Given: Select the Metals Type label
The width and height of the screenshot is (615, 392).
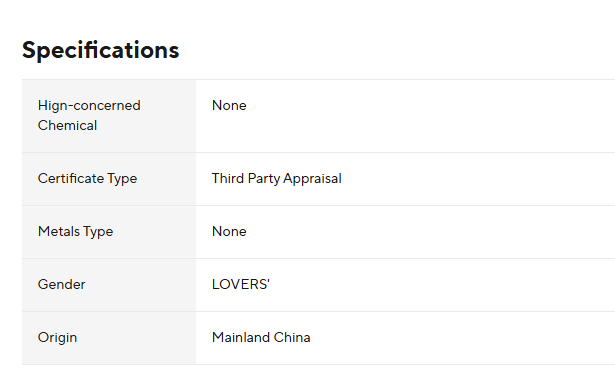Looking at the screenshot, I should [x=75, y=232].
